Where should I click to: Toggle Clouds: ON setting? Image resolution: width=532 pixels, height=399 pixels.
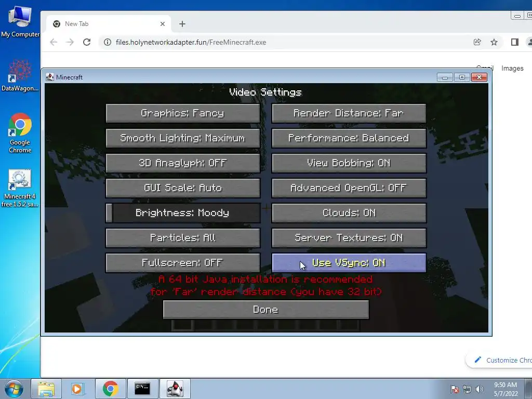tap(349, 213)
